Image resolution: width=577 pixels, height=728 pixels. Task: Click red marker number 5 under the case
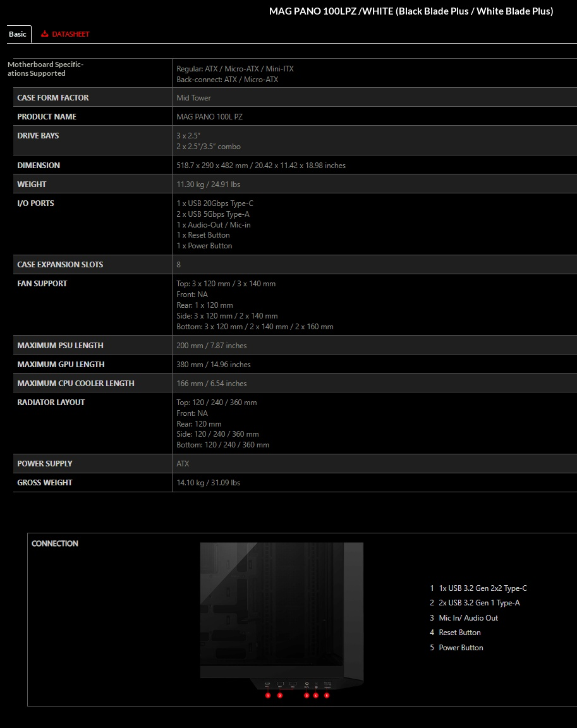click(327, 696)
